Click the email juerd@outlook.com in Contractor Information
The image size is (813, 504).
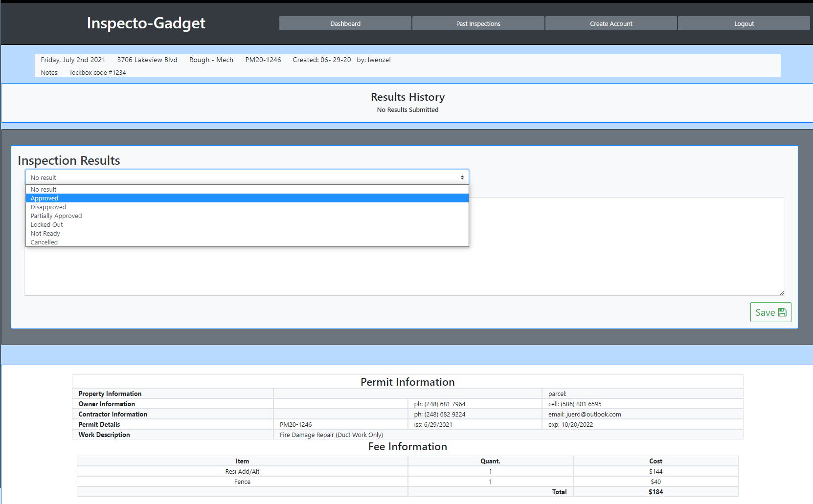point(584,414)
